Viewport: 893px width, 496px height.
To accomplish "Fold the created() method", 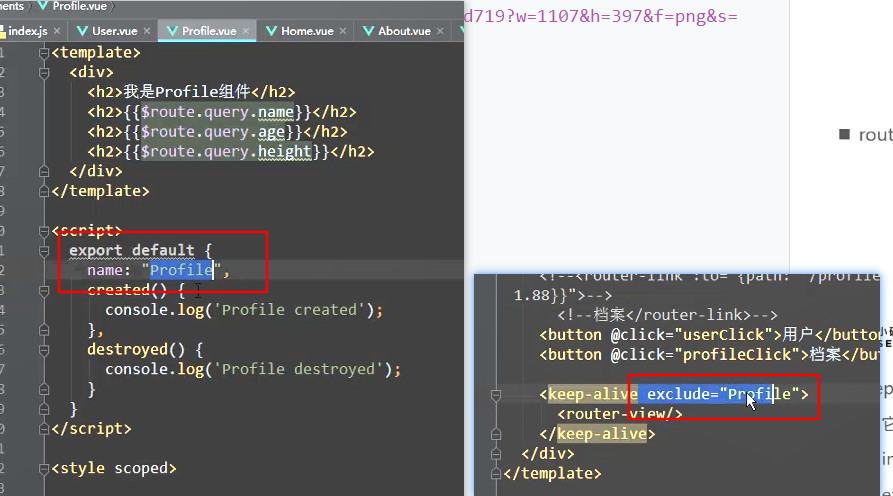I will (44, 290).
